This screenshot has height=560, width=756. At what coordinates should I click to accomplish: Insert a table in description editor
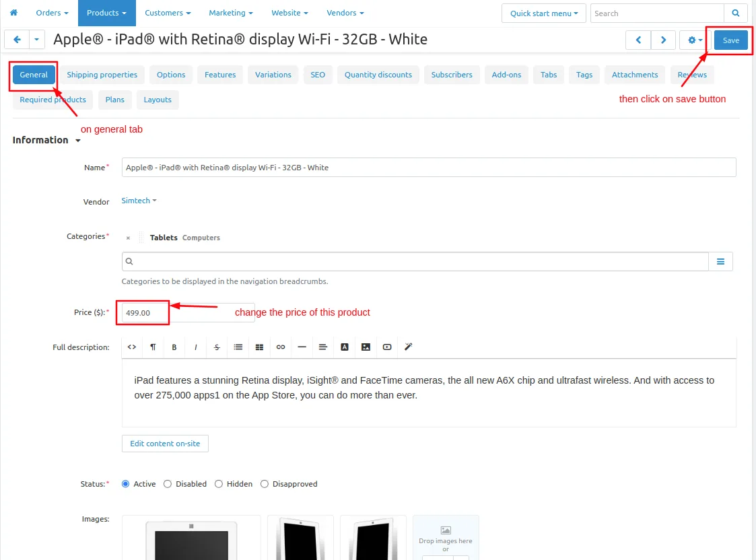coord(259,347)
